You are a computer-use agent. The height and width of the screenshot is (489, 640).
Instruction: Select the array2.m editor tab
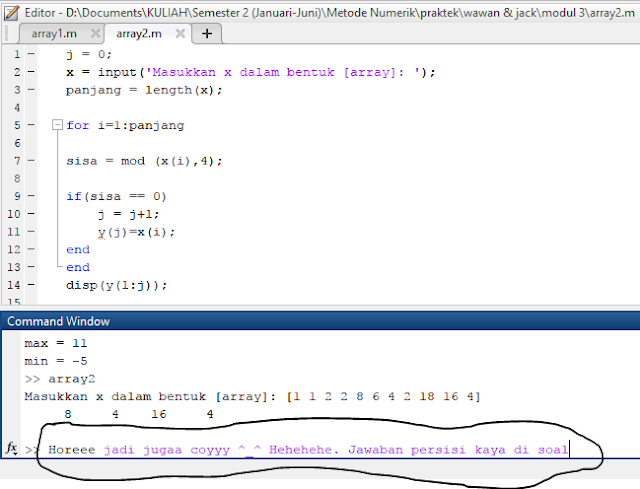click(x=139, y=33)
